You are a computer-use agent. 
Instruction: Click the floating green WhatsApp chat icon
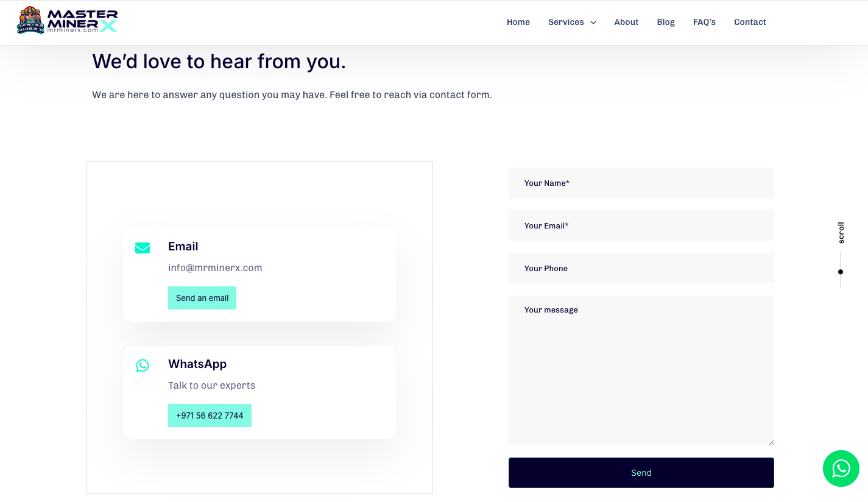(x=841, y=468)
